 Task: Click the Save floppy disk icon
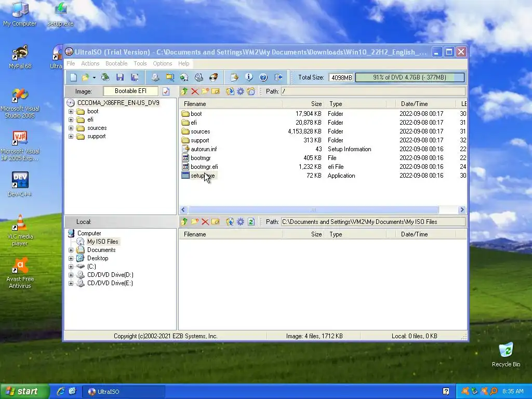pos(120,77)
